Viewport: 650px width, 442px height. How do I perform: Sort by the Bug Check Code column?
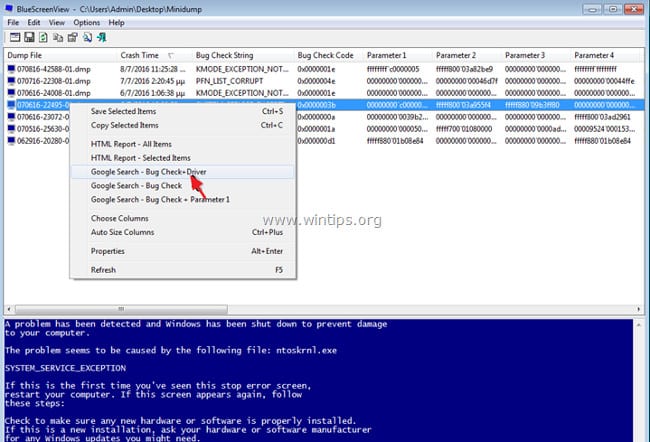325,55
